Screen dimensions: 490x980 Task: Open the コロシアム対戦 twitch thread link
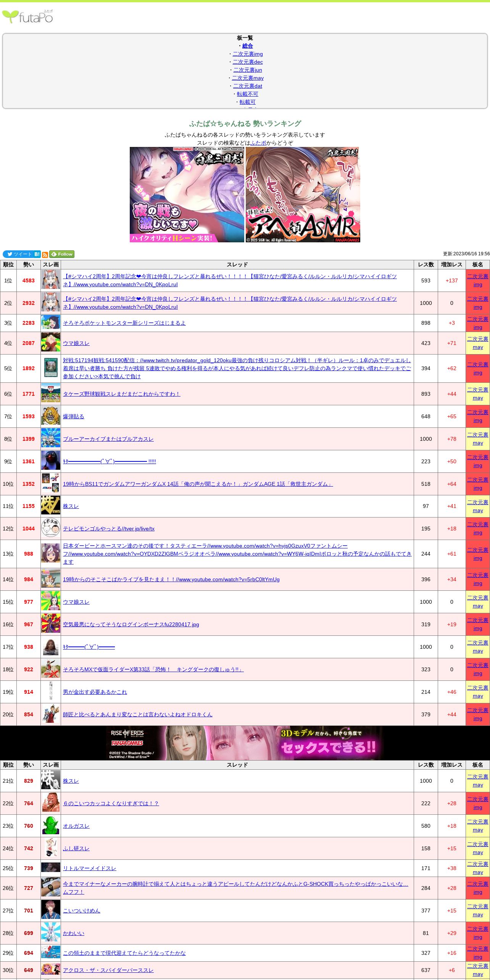pos(237,368)
